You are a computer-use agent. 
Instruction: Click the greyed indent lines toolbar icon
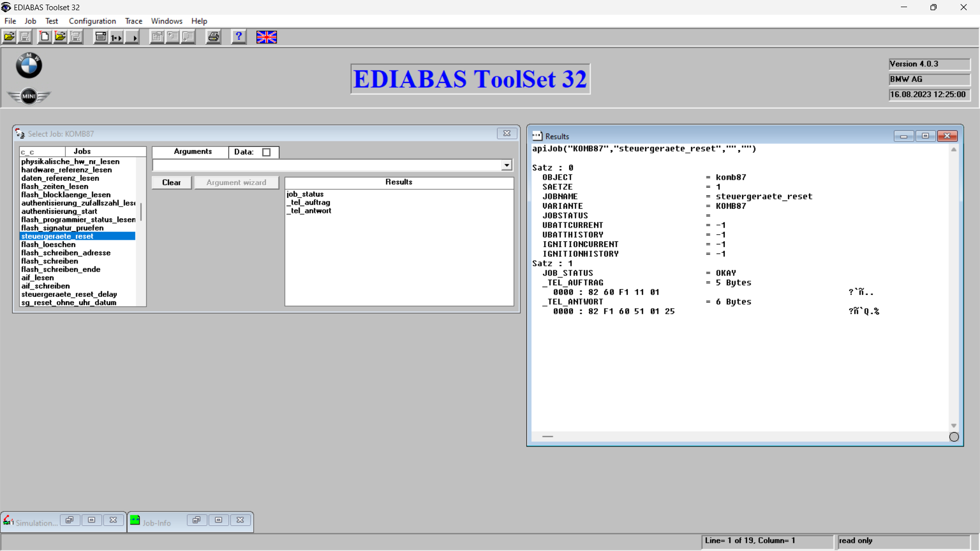pyautogui.click(x=173, y=37)
